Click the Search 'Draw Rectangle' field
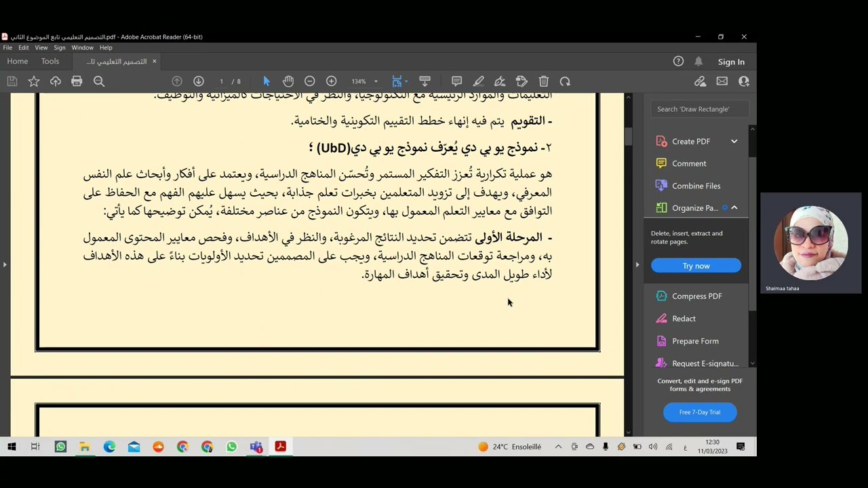Viewport: 868px width, 488px height. click(x=699, y=108)
